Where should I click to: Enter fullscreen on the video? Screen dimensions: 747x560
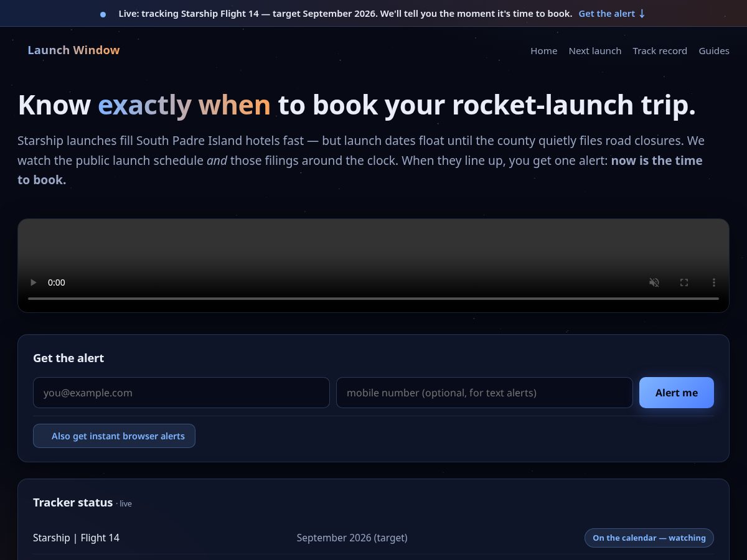[684, 282]
